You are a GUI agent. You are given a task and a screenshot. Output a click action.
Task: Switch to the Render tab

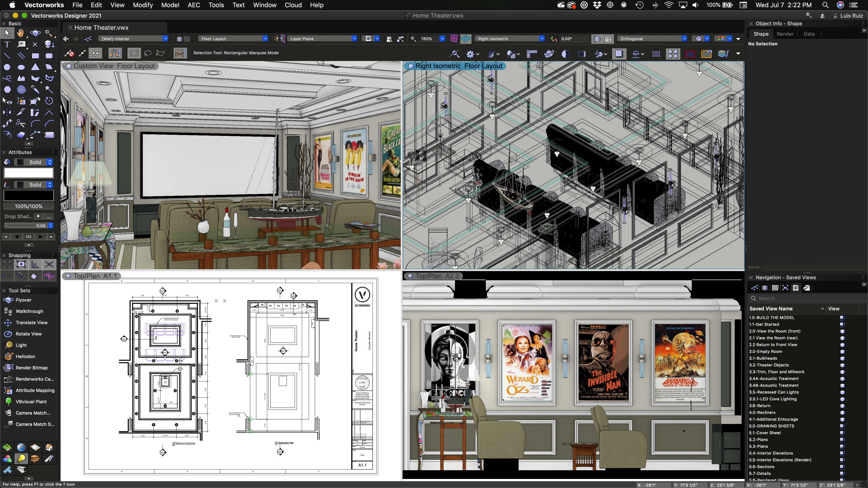click(785, 34)
